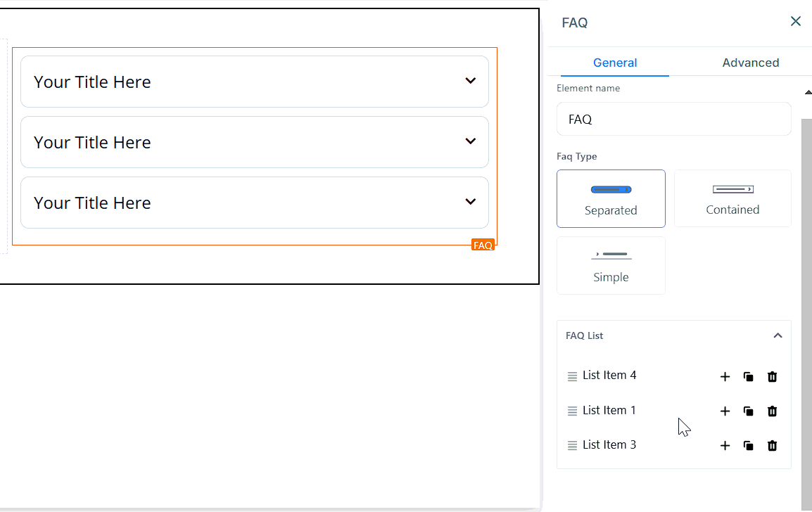Screen dimensions: 812x512
Task: Duplicate List Item 1
Action: 749,411
